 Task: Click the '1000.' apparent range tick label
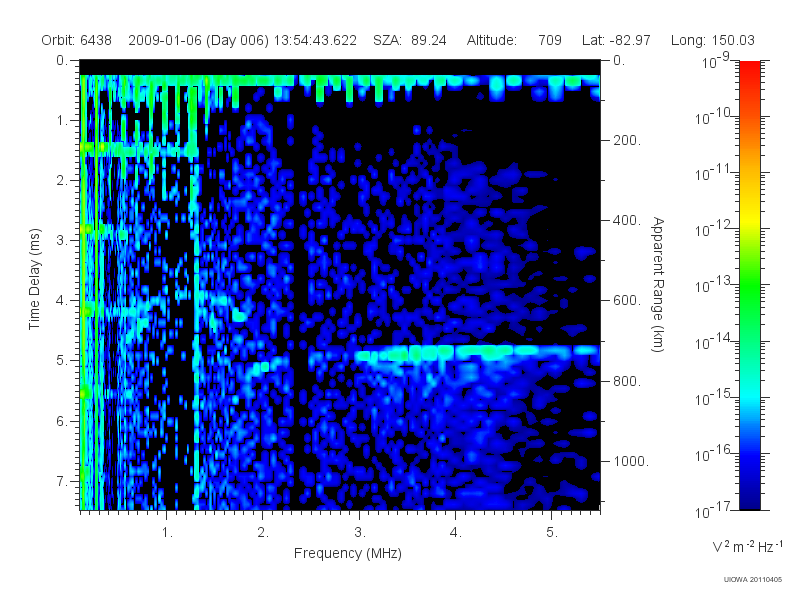click(631, 461)
